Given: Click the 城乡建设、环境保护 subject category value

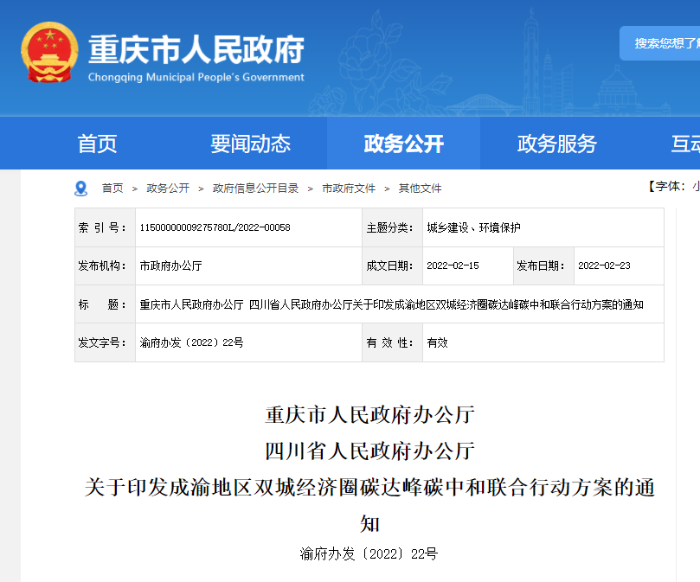Looking at the screenshot, I should [473, 228].
